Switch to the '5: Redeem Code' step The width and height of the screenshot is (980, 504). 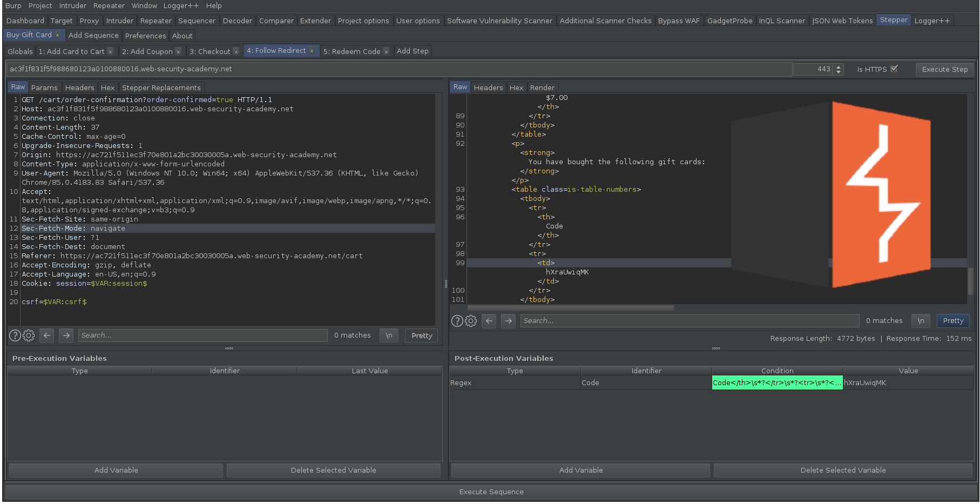352,51
